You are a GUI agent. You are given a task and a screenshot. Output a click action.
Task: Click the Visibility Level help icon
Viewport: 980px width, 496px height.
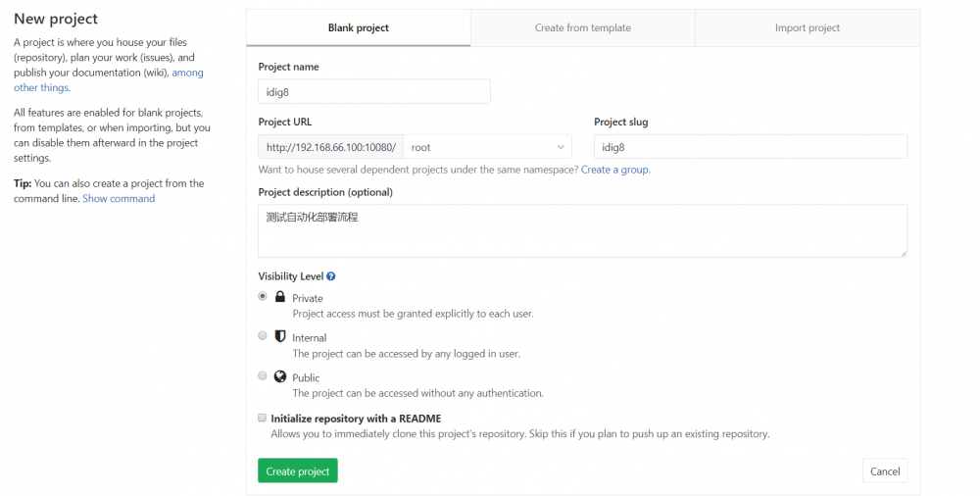click(331, 277)
